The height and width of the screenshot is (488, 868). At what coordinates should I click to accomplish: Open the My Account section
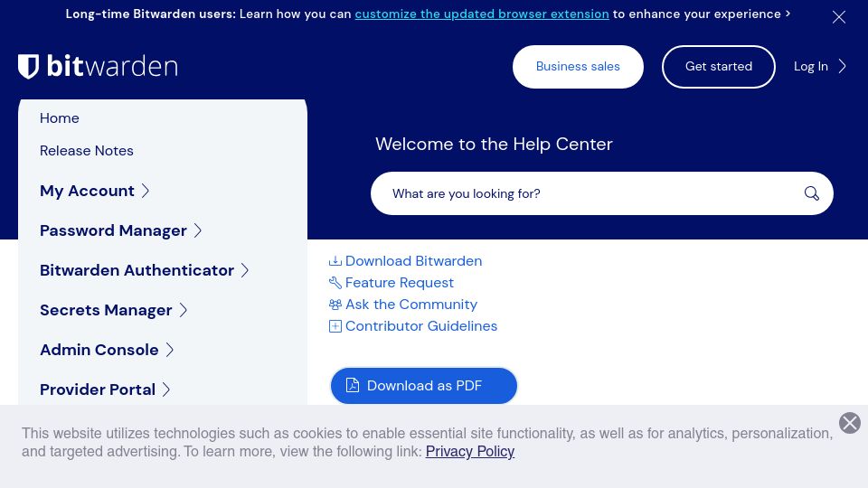87,191
